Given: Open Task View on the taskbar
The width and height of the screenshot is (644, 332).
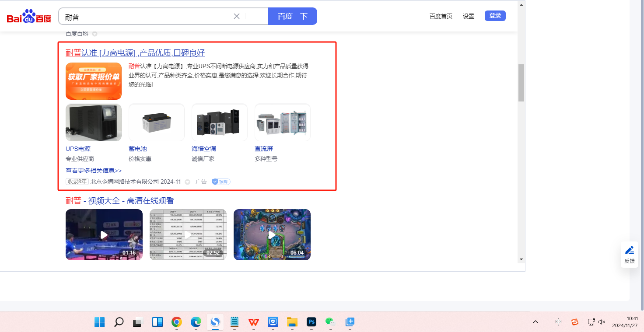Looking at the screenshot, I should (x=138, y=322).
